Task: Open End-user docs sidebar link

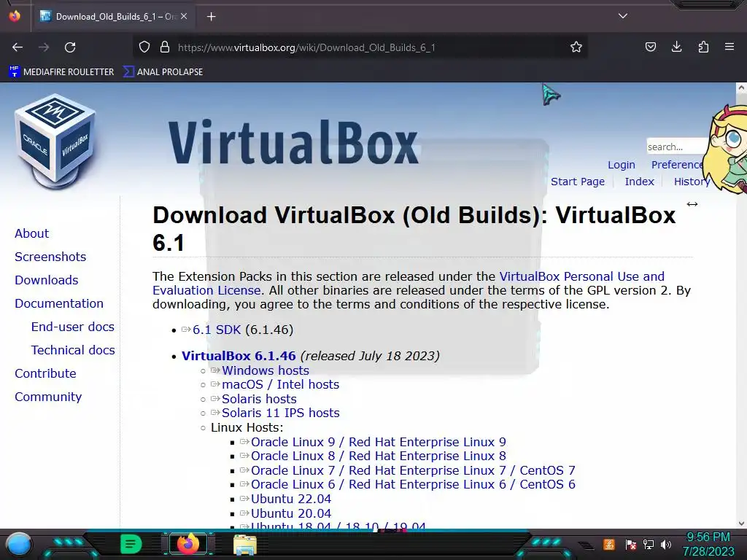Action: click(x=72, y=327)
